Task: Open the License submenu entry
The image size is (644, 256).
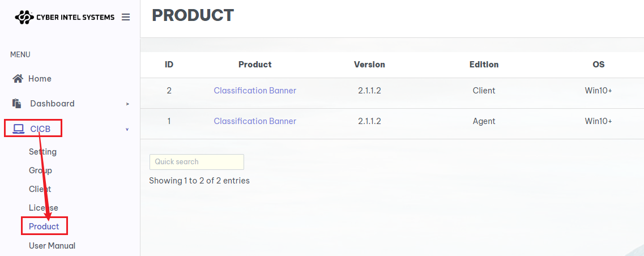Action: 44,207
